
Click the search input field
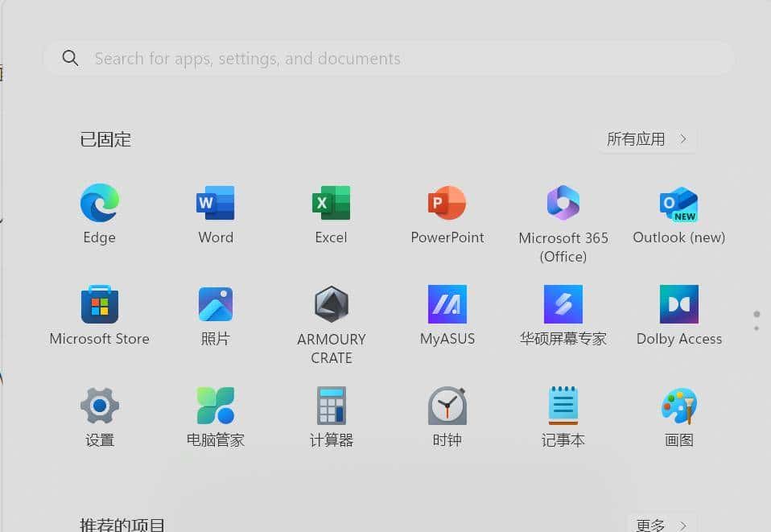(391, 57)
